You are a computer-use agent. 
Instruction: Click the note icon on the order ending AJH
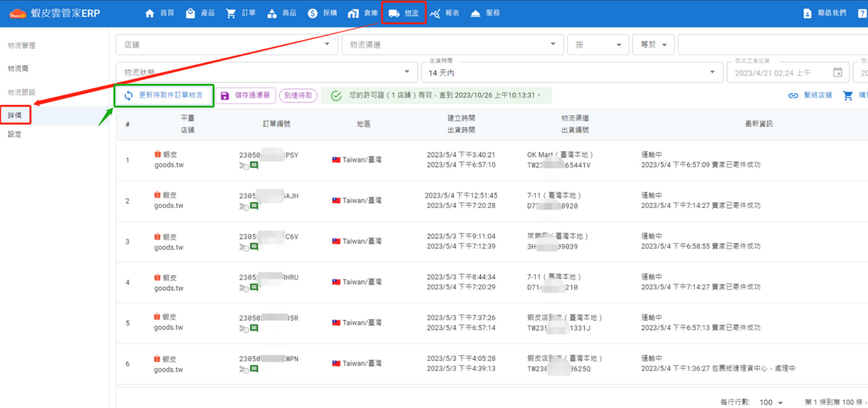[254, 206]
